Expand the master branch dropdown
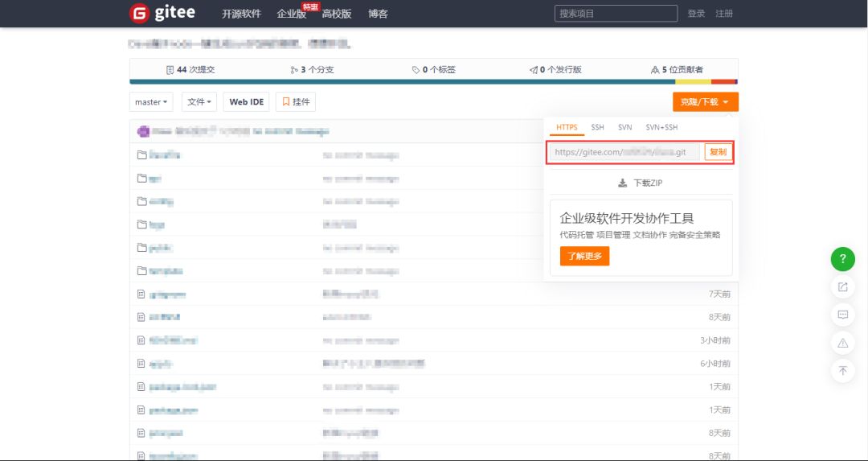This screenshot has height=461, width=868. (151, 102)
